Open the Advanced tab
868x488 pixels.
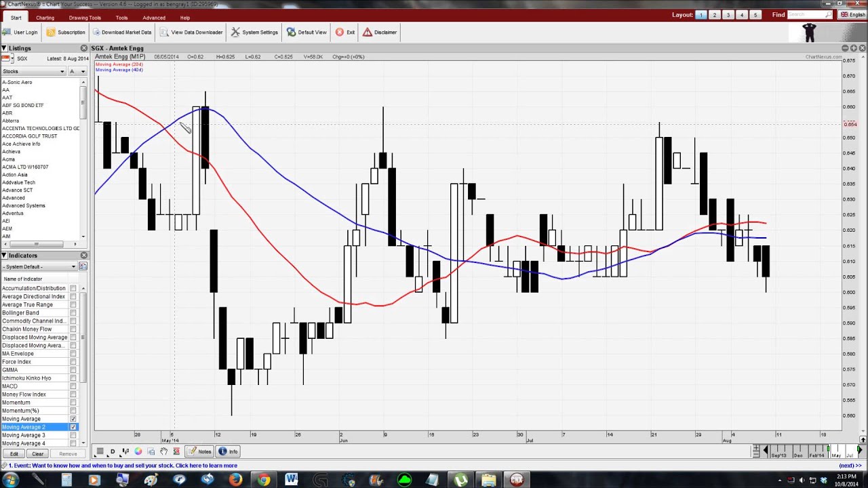(x=154, y=18)
